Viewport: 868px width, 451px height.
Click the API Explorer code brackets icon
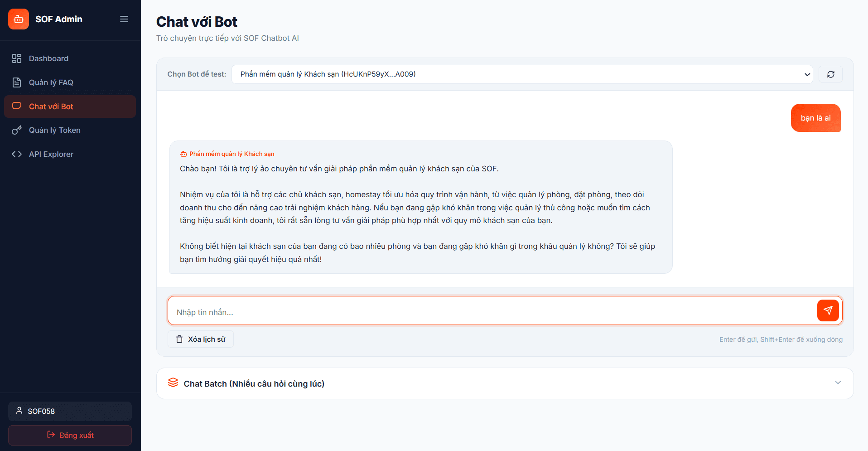click(x=17, y=154)
